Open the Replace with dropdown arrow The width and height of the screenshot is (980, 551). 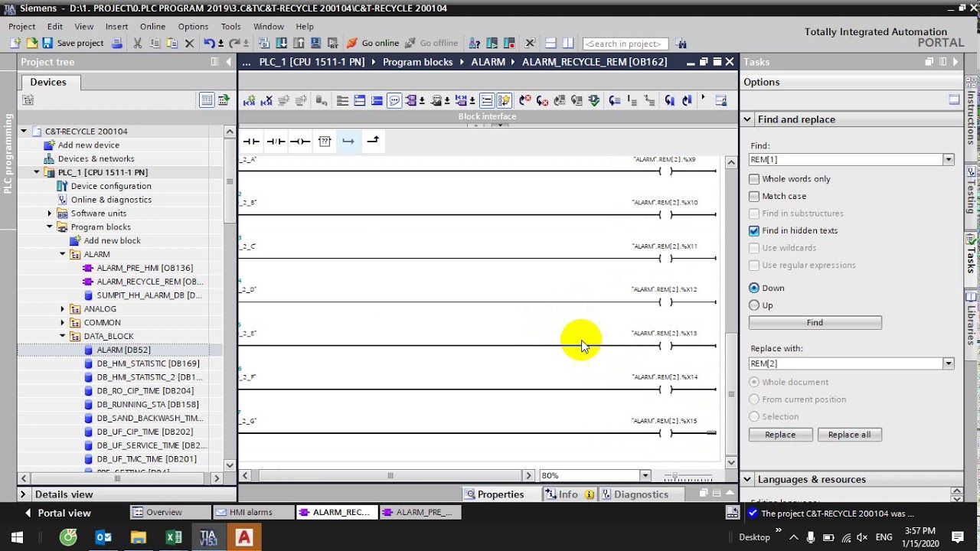point(949,364)
